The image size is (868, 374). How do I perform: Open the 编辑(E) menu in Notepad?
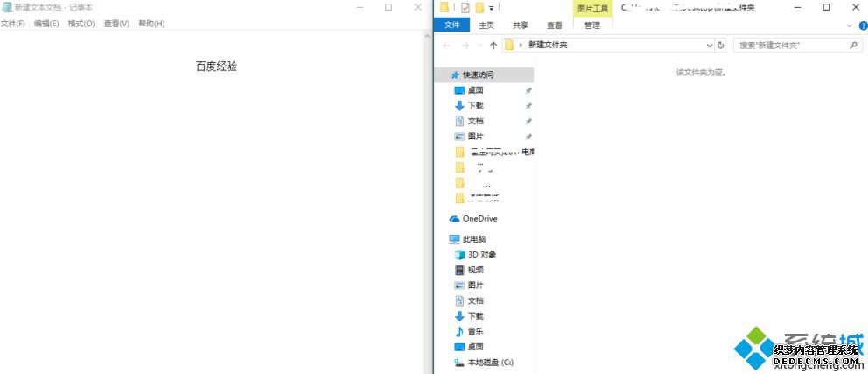46,24
